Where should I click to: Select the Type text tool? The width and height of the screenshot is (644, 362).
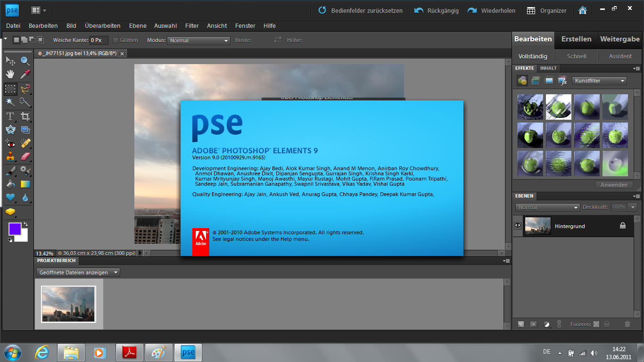coord(10,116)
